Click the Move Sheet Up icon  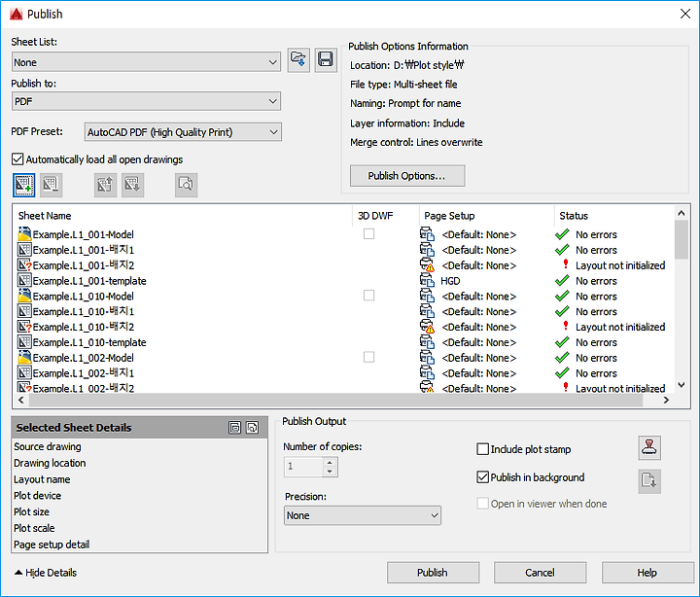[105, 185]
